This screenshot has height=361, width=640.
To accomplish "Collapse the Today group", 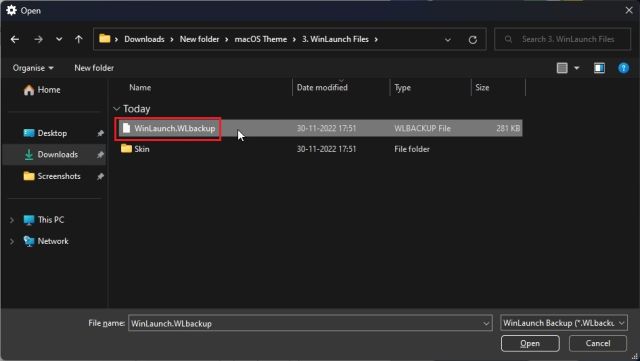I will (116, 109).
